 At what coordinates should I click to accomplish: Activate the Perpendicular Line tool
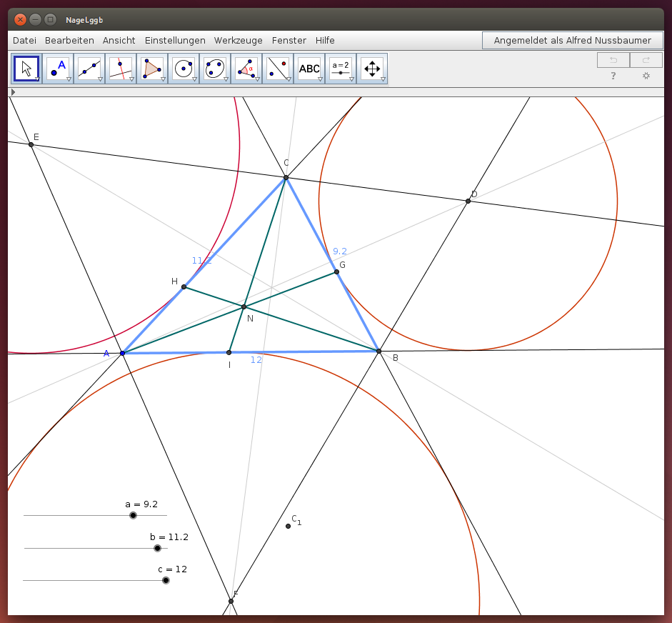[121, 69]
